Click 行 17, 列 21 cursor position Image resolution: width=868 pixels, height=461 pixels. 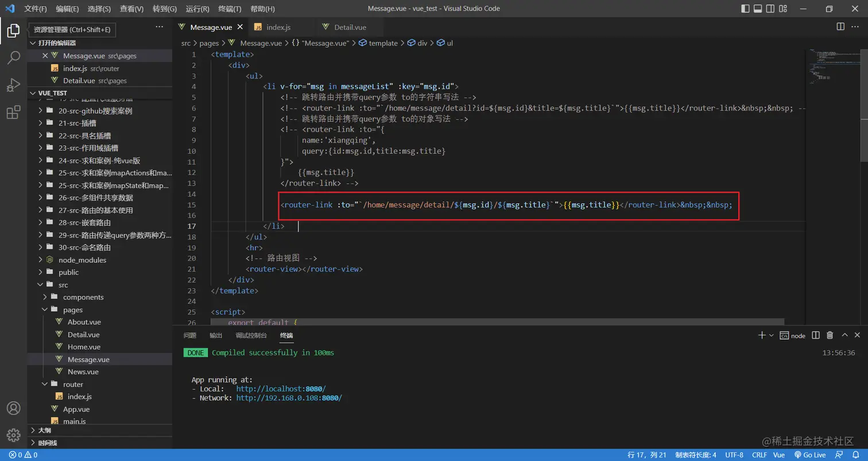(x=647, y=455)
